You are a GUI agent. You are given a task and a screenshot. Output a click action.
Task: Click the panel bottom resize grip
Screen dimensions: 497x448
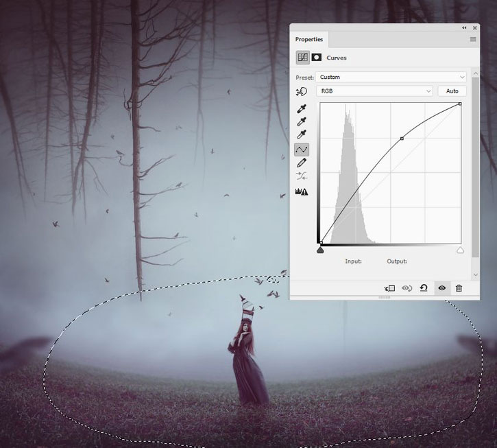pos(385,298)
